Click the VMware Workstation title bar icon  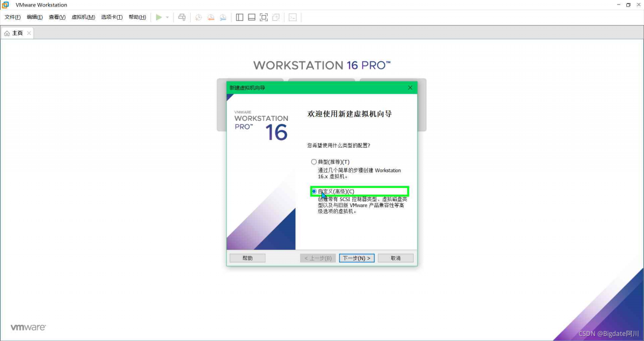pos(6,5)
